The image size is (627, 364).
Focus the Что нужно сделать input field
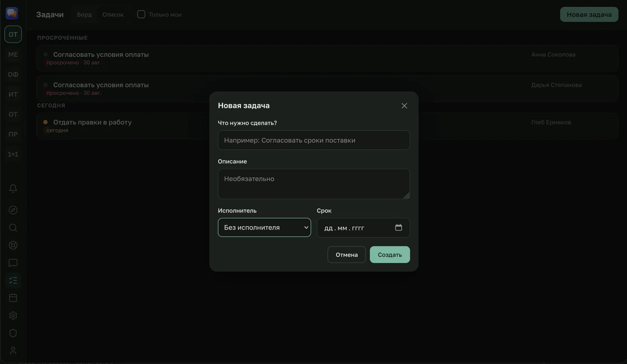[314, 140]
